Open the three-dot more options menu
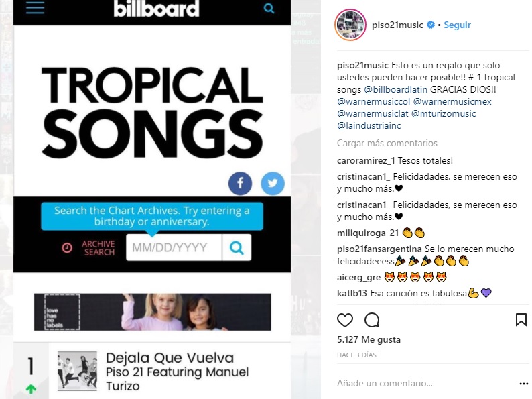The height and width of the screenshot is (399, 532). pos(523,384)
